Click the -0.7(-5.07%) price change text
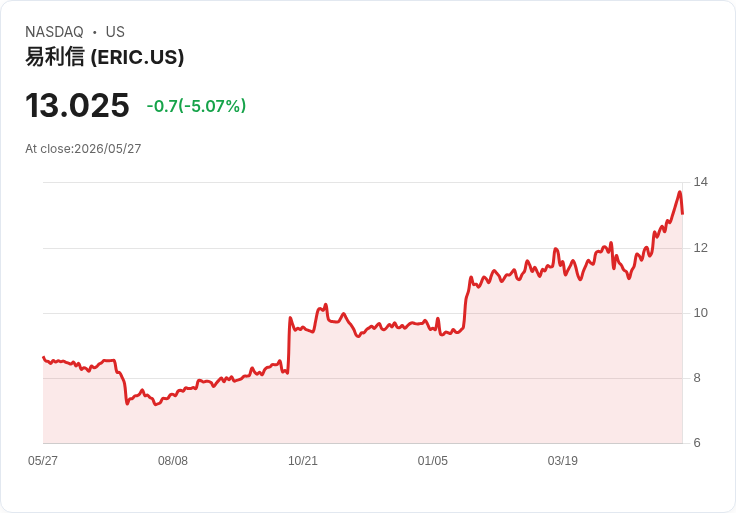This screenshot has width=736, height=513. tap(196, 106)
